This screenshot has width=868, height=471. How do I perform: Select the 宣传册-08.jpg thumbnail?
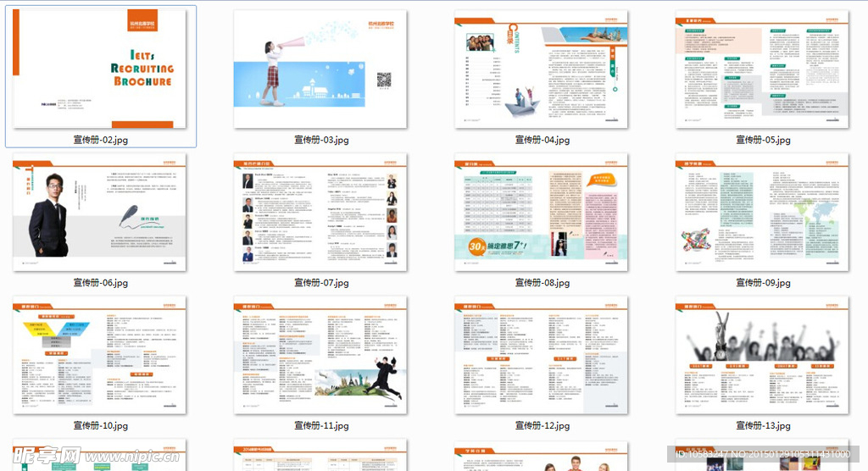click(541, 212)
